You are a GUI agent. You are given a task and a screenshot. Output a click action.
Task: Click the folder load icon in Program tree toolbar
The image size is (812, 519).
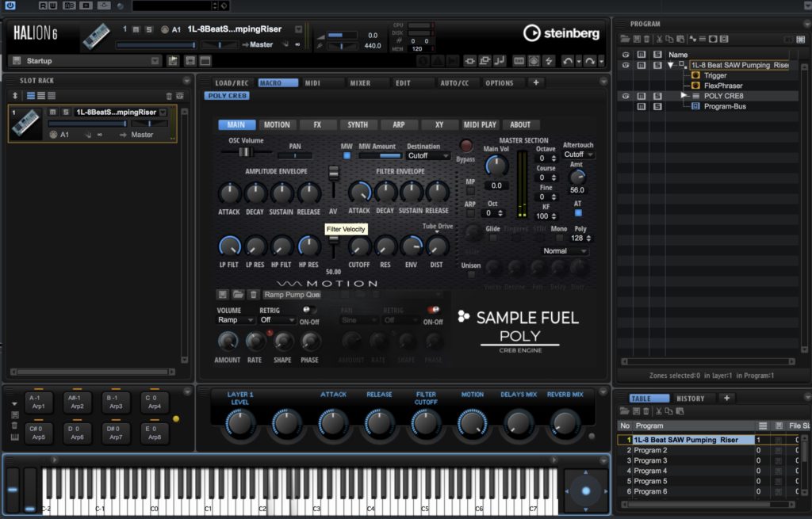625,40
